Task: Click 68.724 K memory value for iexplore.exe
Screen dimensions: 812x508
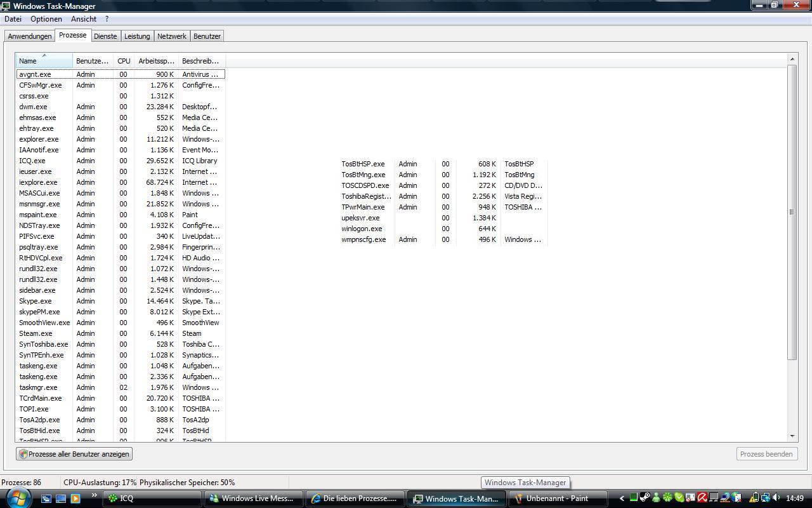Action: [159, 182]
